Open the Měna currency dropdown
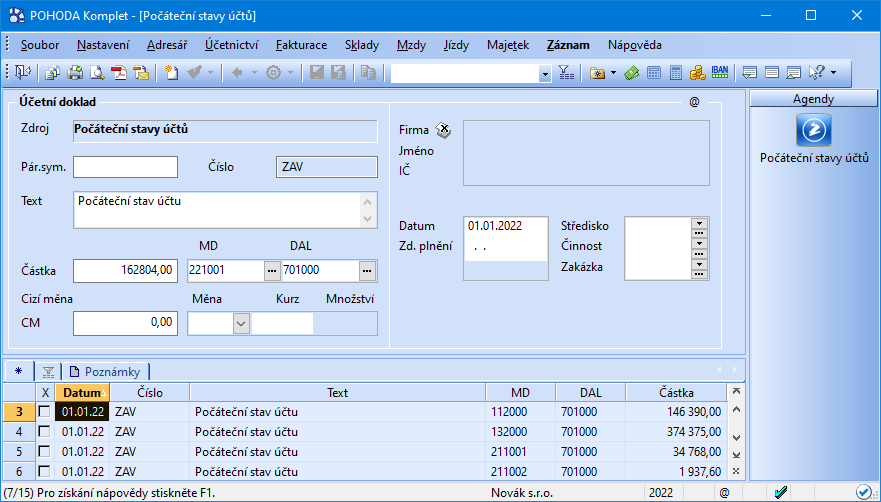Screen dimensions: 881x502 241,323
